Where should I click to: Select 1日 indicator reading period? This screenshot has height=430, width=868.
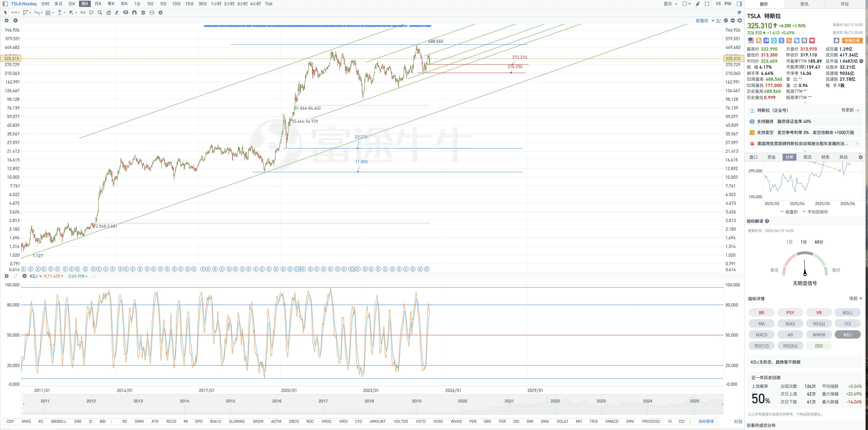[789, 242]
